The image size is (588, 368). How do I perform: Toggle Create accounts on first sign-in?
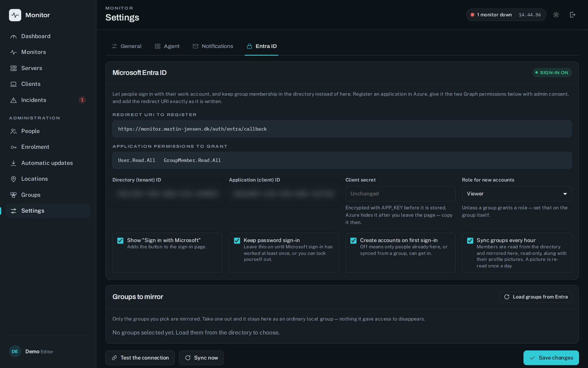click(353, 240)
